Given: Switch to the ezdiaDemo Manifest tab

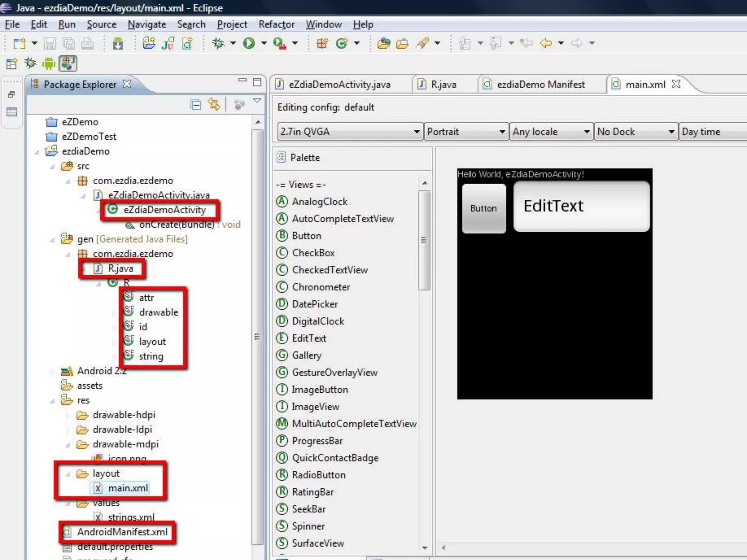Looking at the screenshot, I should 540,85.
